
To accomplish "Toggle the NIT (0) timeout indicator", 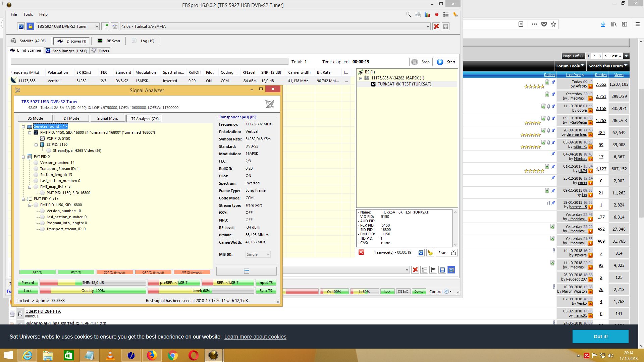I will (192, 272).
